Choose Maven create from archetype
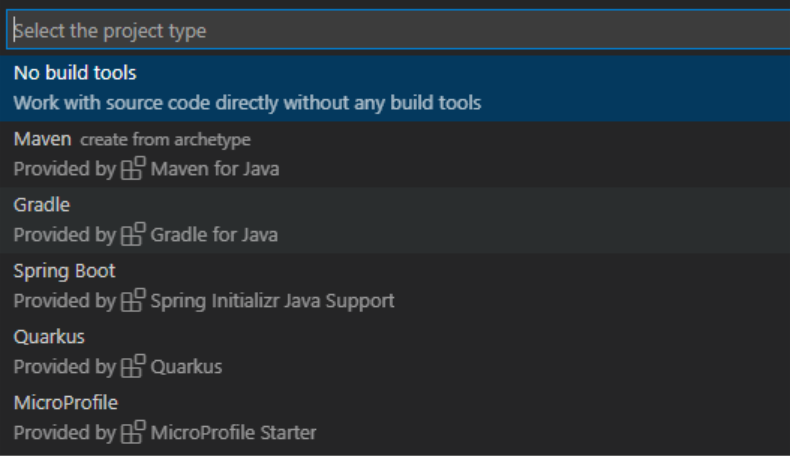The image size is (790, 456). 395,154
